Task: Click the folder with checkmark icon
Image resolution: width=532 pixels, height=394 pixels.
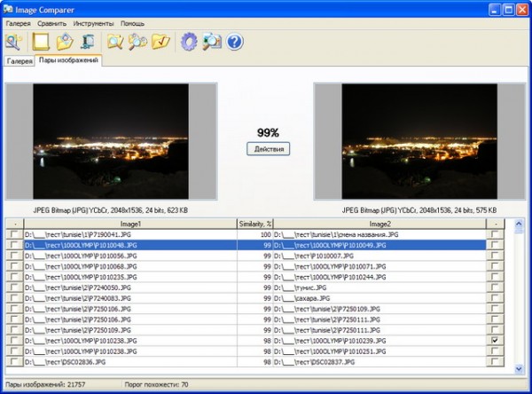Action: (160, 41)
